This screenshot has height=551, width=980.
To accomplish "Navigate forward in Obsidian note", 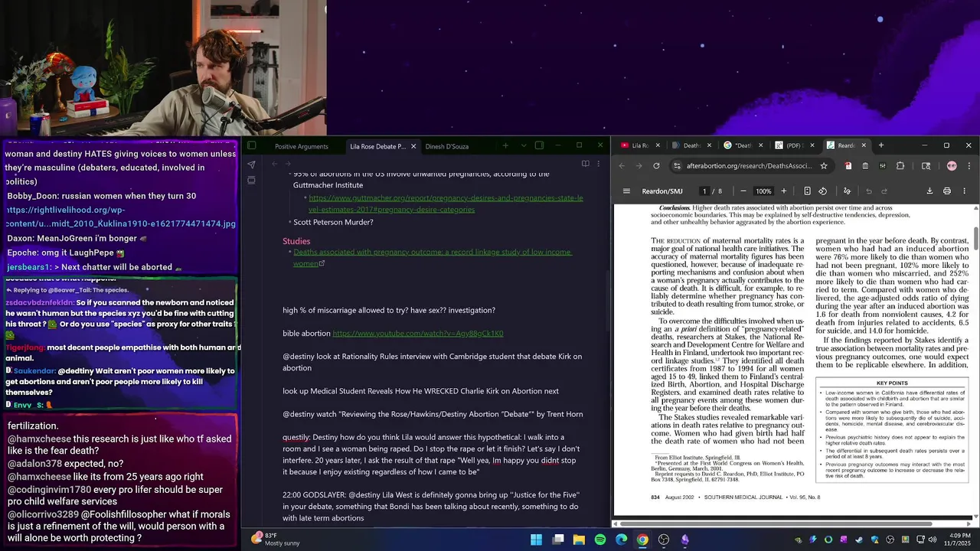I will click(288, 164).
